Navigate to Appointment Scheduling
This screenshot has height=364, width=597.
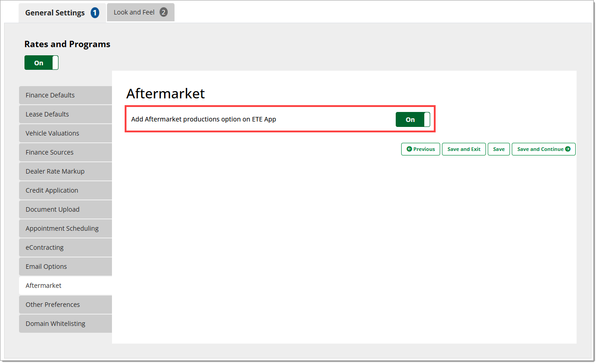pos(65,228)
